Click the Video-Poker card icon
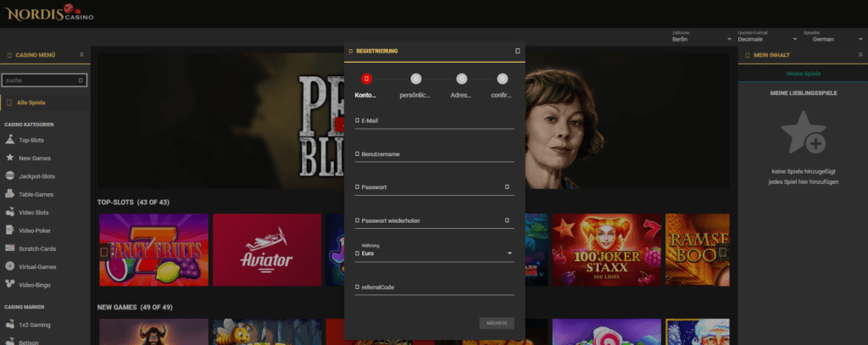 point(9,231)
